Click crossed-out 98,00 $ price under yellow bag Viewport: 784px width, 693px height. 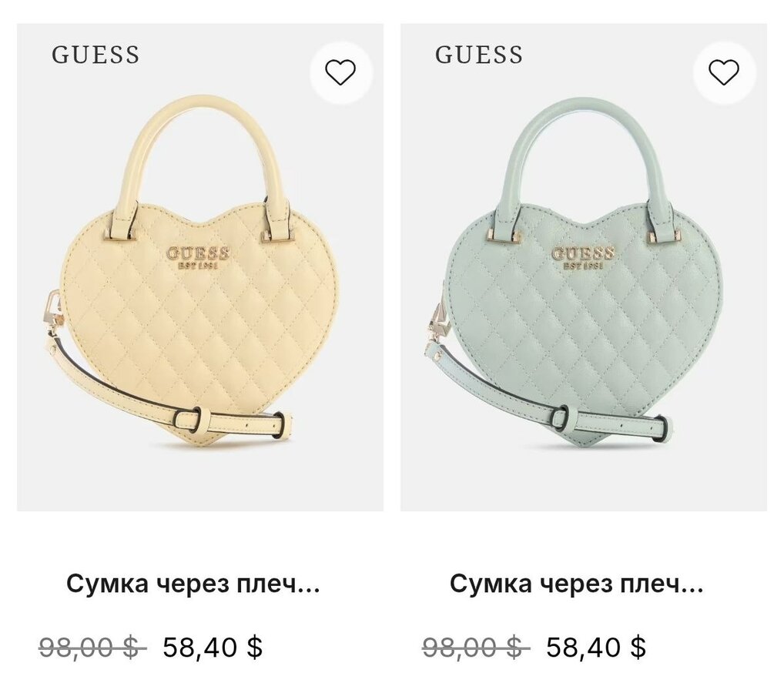coord(92,648)
